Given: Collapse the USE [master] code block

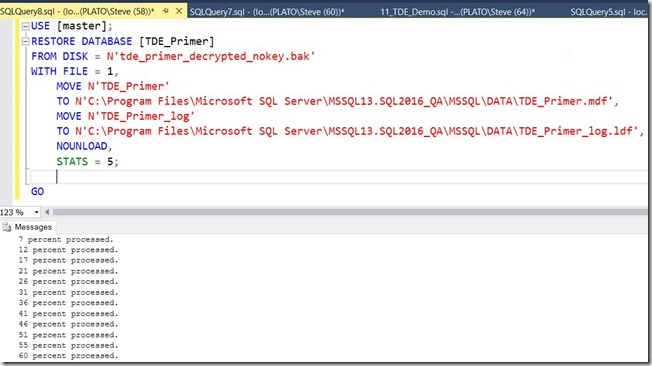Looking at the screenshot, I should (25, 26).
